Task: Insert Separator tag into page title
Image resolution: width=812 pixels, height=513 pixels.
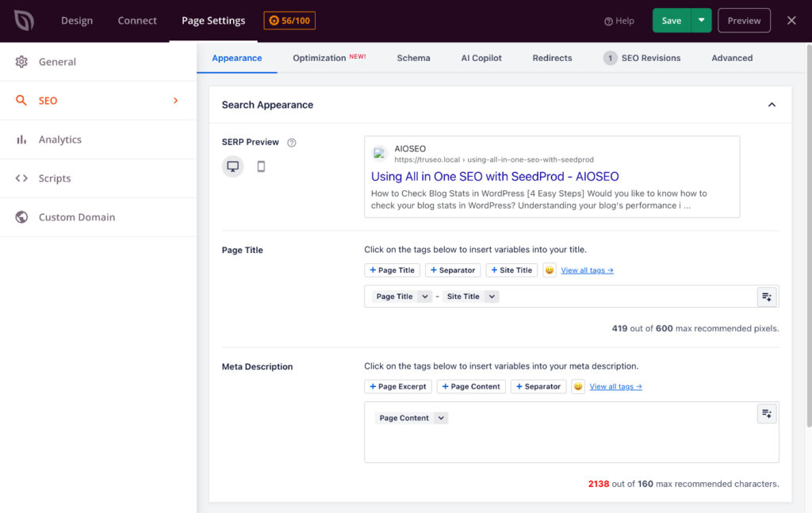Action: coord(453,270)
